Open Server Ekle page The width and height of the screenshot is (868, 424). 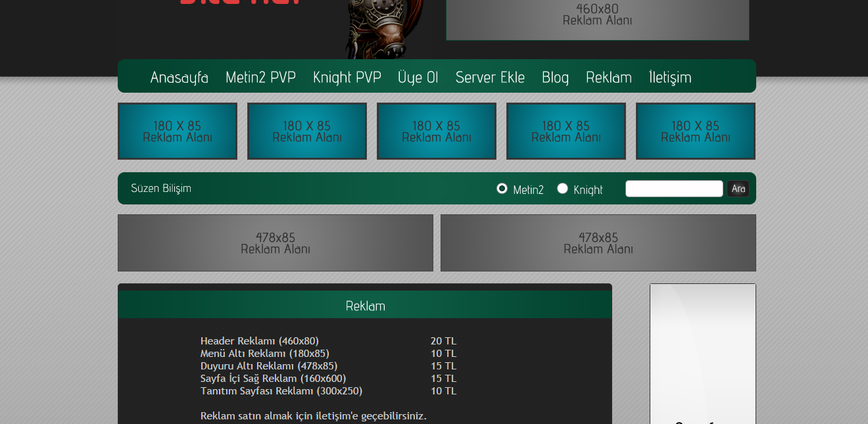[x=490, y=78]
